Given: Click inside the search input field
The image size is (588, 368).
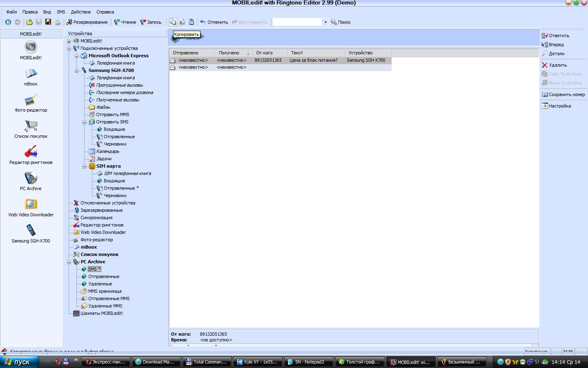Looking at the screenshot, I should click(x=297, y=22).
